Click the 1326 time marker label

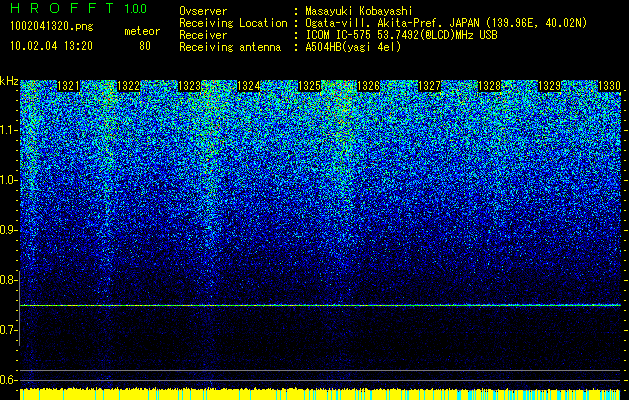pyautogui.click(x=369, y=86)
